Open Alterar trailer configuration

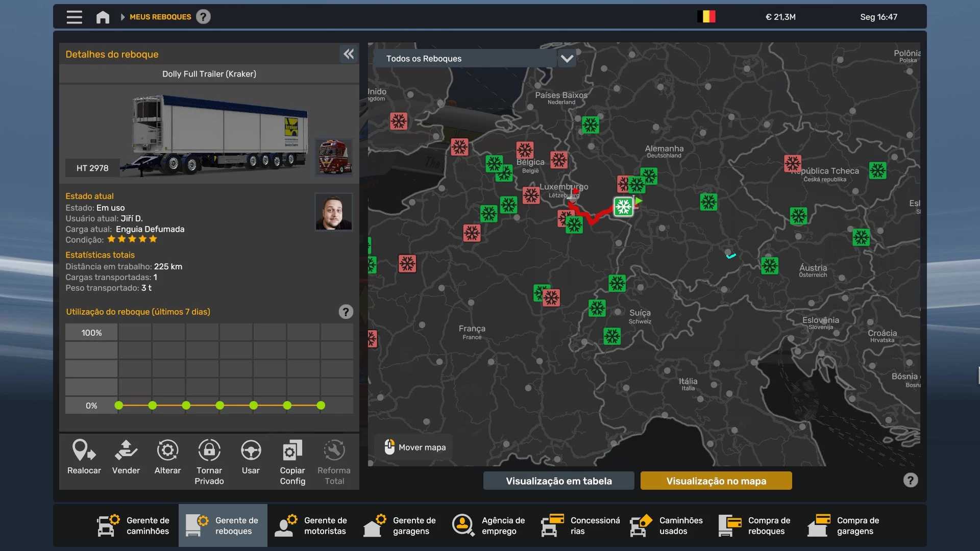[167, 451]
